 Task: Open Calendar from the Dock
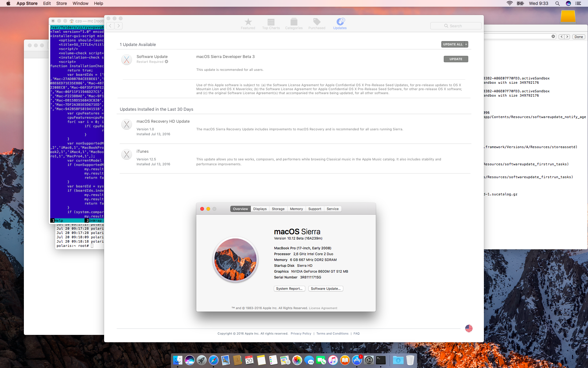point(249,360)
